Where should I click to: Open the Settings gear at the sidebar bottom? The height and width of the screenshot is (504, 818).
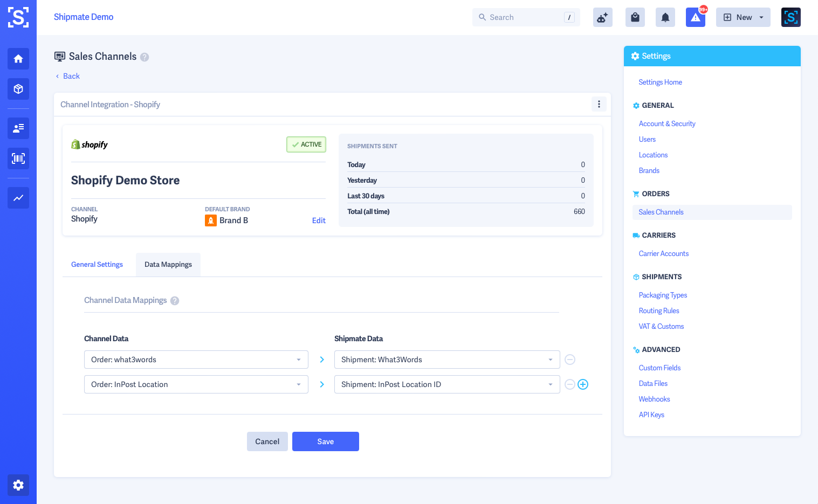click(x=18, y=485)
